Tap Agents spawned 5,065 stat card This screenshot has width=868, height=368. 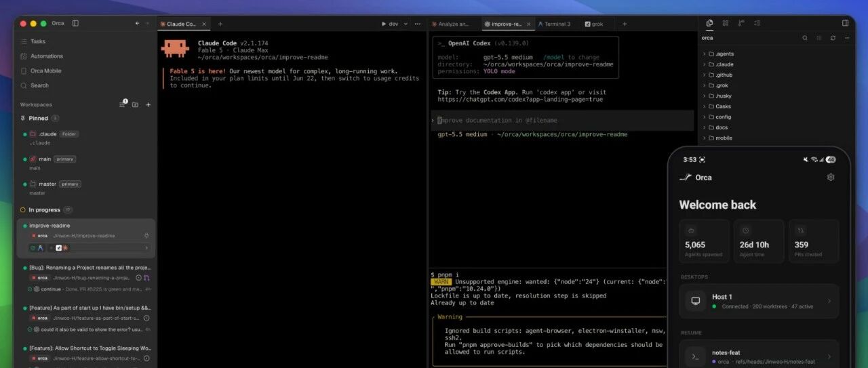(703, 241)
